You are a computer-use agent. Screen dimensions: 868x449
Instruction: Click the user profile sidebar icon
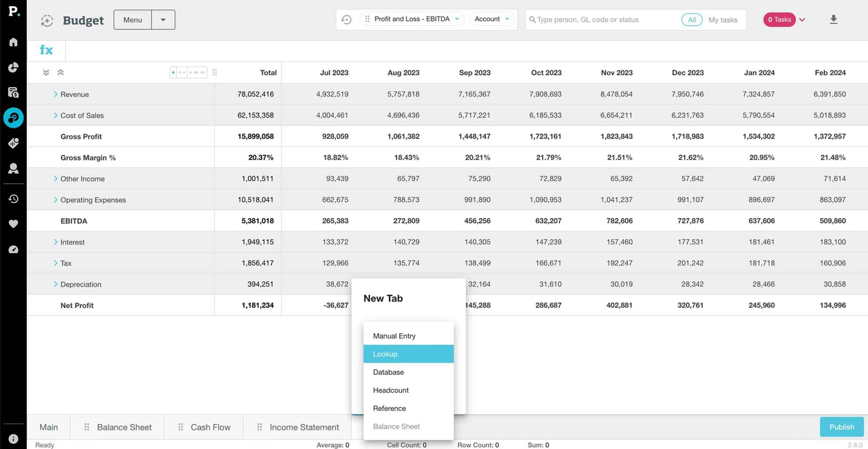pyautogui.click(x=13, y=168)
